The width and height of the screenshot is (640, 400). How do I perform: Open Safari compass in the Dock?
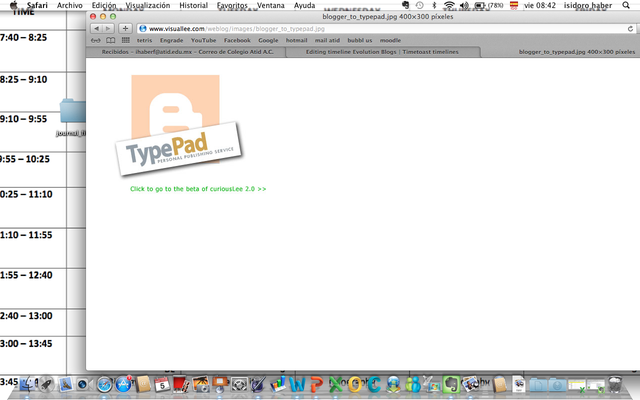104,384
